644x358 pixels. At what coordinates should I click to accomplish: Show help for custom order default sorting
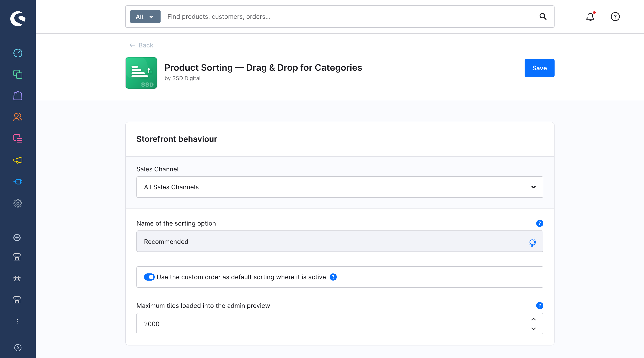[333, 277]
